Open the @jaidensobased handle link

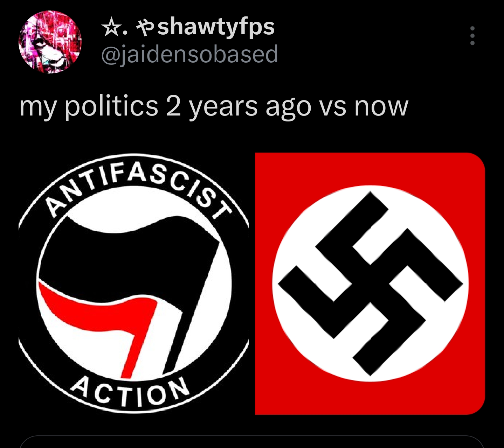coord(189,54)
